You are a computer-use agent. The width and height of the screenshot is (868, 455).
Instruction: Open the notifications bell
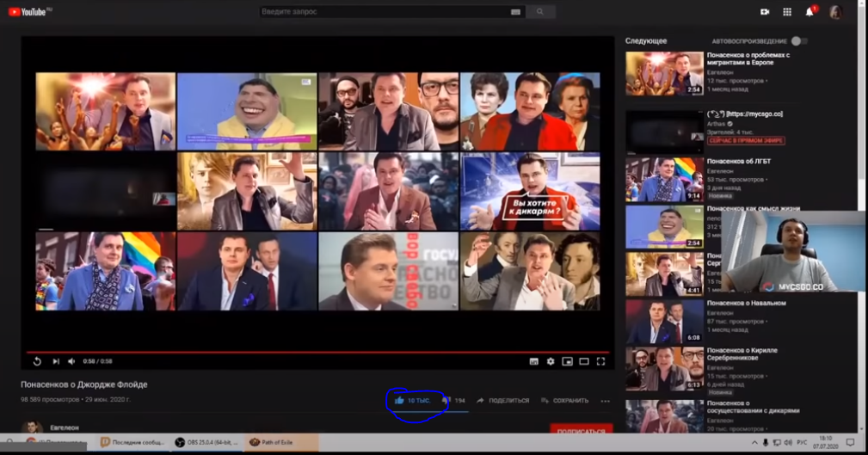pyautogui.click(x=810, y=12)
